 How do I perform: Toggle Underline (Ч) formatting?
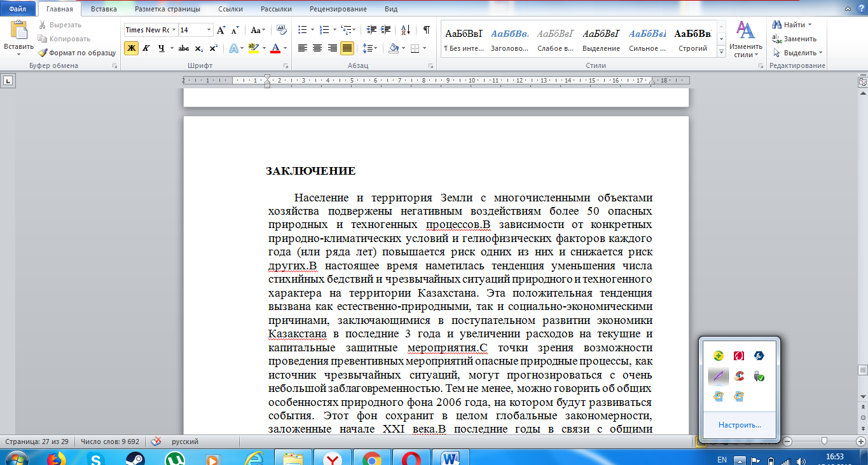pos(161,48)
